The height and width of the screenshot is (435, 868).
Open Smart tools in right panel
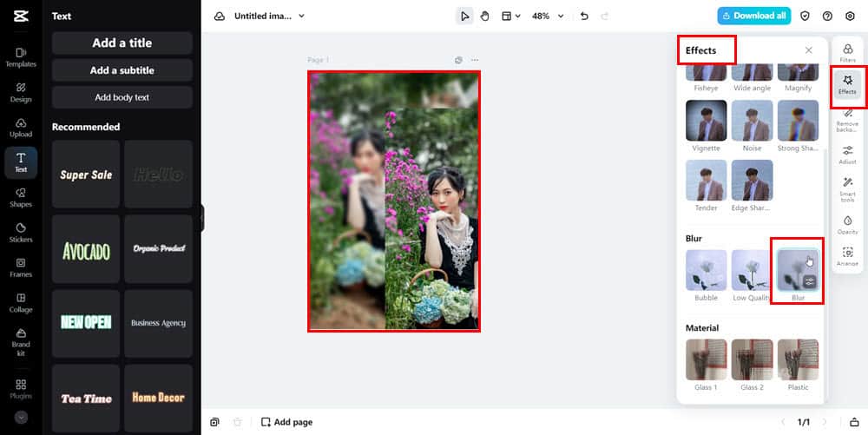(847, 190)
